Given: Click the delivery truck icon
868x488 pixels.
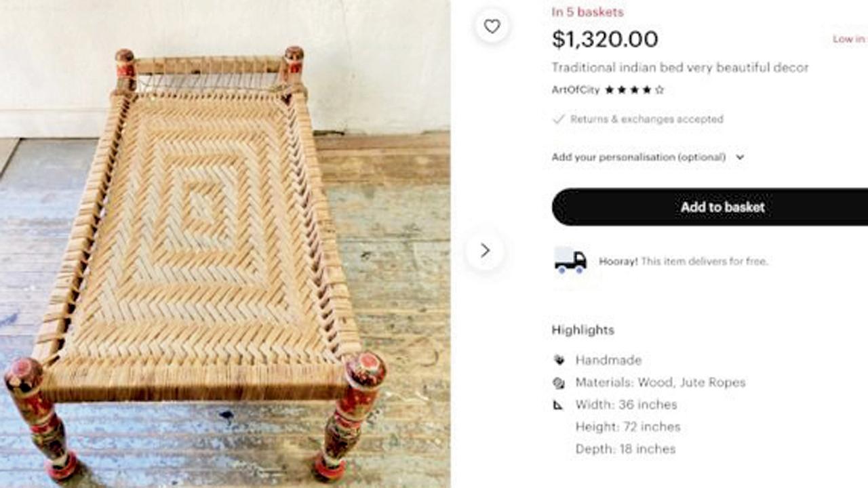Looking at the screenshot, I should coord(570,260).
